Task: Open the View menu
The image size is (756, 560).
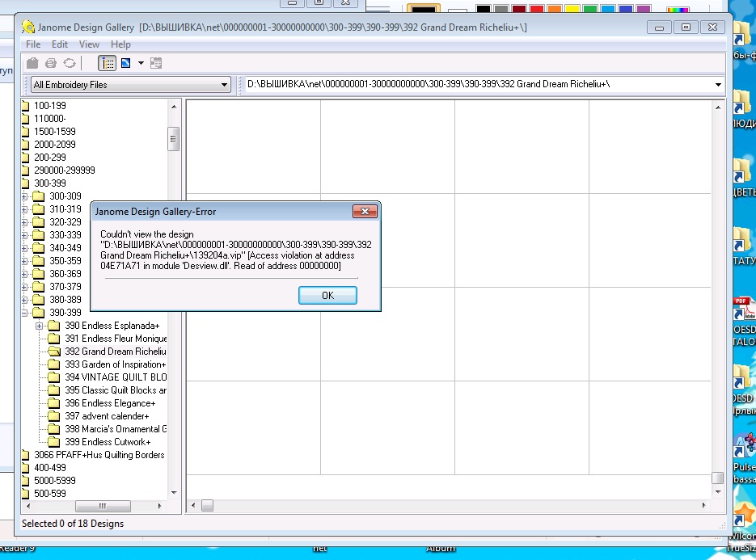Action: pos(89,44)
